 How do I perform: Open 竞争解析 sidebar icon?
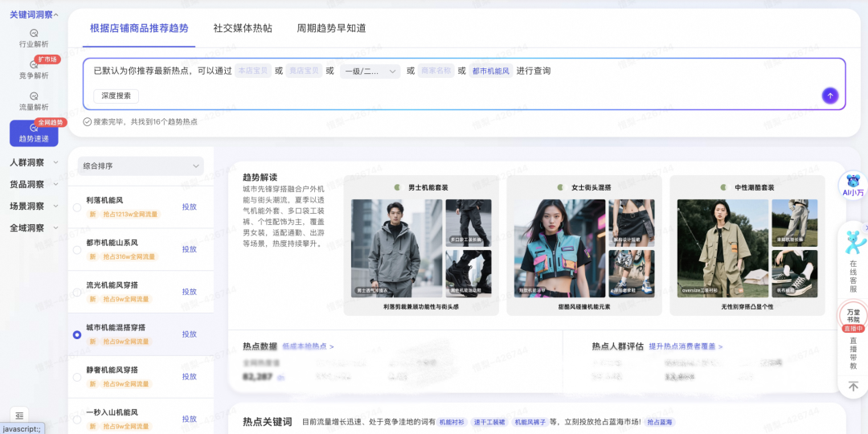[x=34, y=69]
